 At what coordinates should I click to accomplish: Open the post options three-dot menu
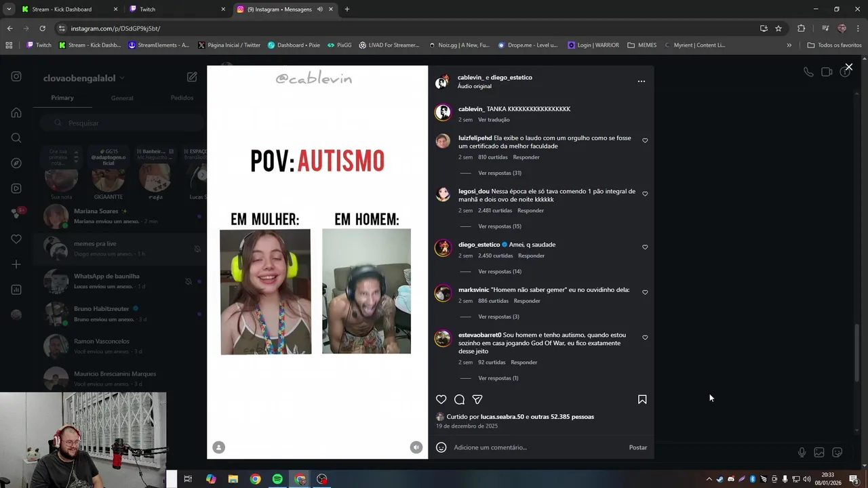pos(641,81)
